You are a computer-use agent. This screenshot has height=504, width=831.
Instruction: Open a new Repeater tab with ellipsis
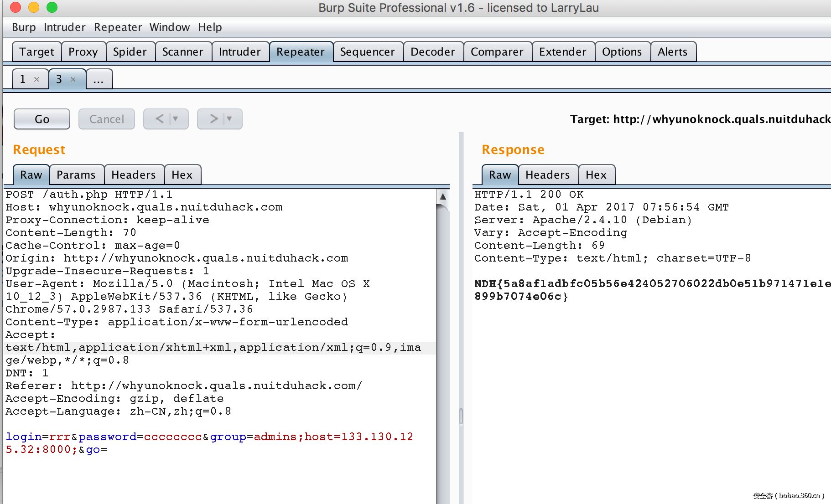[99, 79]
